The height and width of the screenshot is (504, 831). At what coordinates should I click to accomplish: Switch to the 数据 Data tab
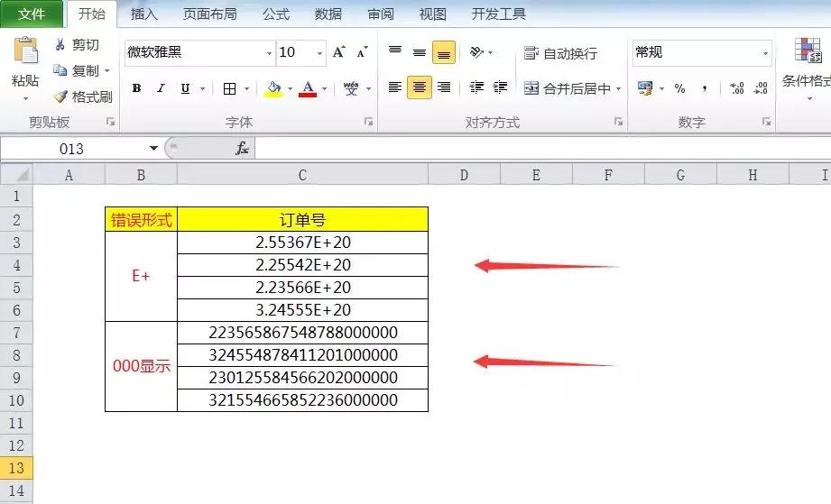pyautogui.click(x=328, y=14)
